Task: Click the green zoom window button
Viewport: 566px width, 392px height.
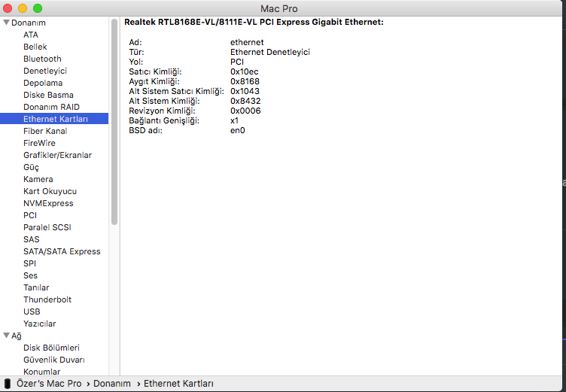Action: pos(38,8)
